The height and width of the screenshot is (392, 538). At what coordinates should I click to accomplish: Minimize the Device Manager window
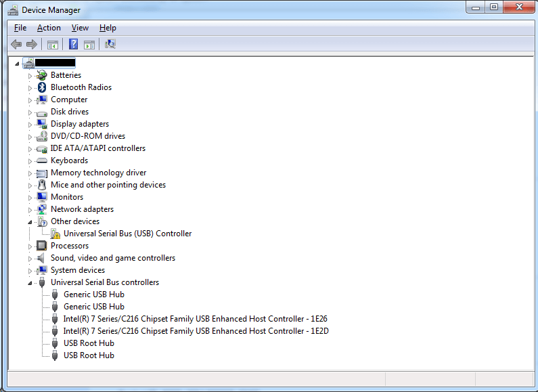click(476, 7)
